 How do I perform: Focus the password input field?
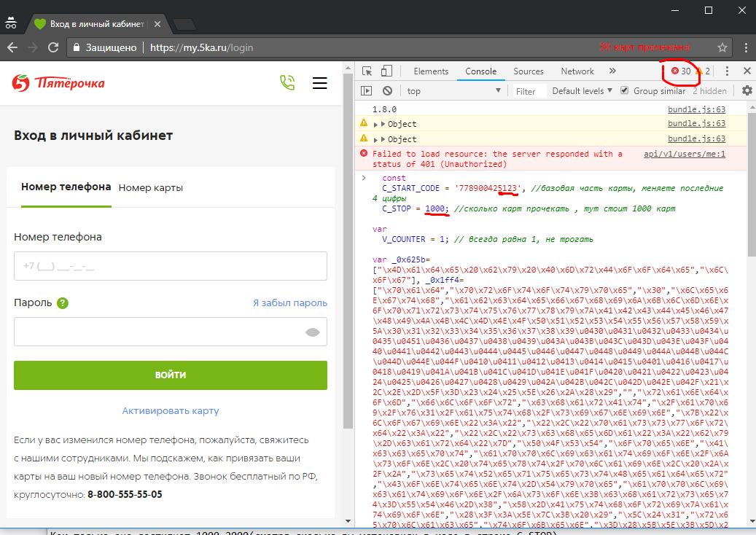coord(171,332)
